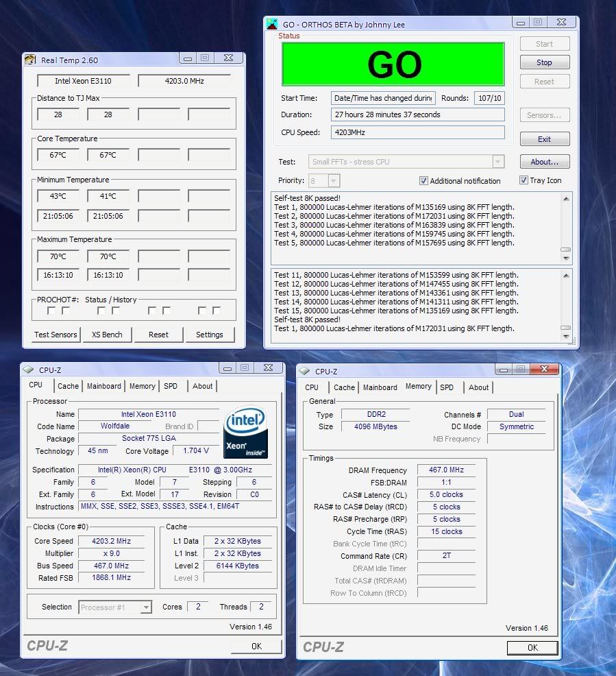Click the Level 2 6144 KBytes value

tap(238, 566)
